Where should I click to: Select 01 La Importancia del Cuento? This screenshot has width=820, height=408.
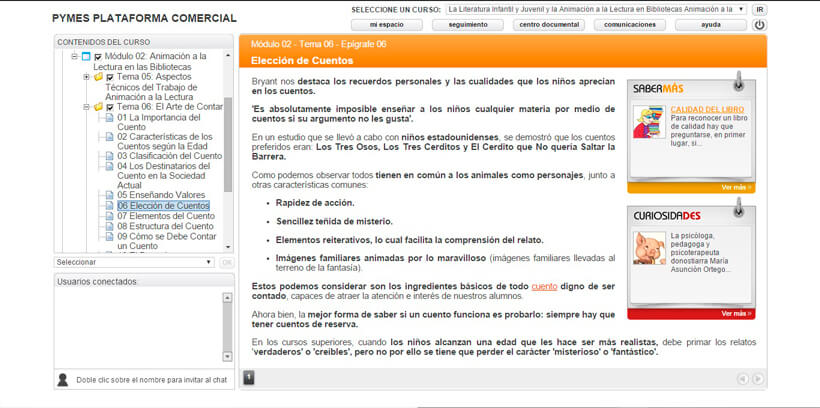159,122
